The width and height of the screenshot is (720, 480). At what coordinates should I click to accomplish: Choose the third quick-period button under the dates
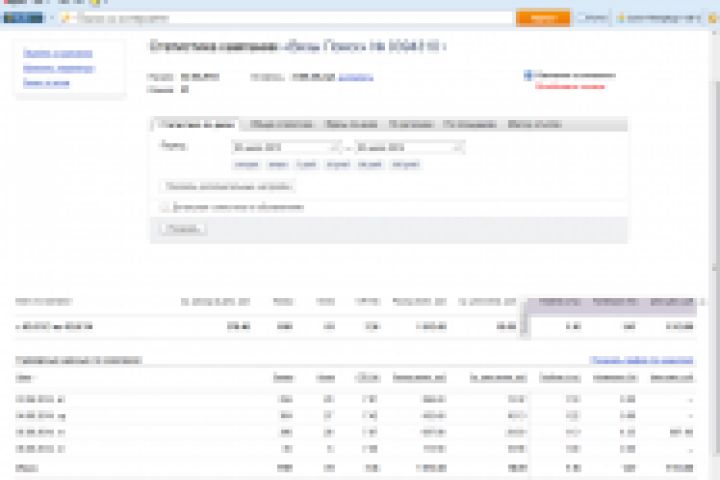[306, 164]
